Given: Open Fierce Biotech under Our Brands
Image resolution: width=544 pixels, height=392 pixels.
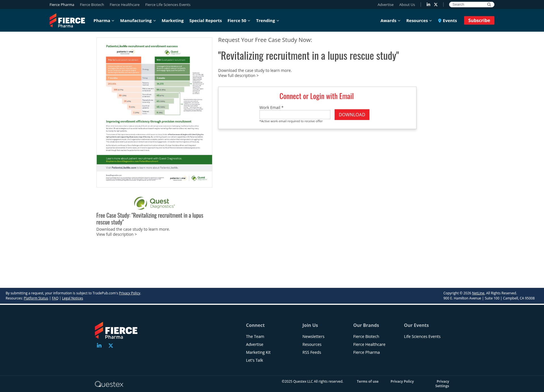Looking at the screenshot, I should point(366,337).
